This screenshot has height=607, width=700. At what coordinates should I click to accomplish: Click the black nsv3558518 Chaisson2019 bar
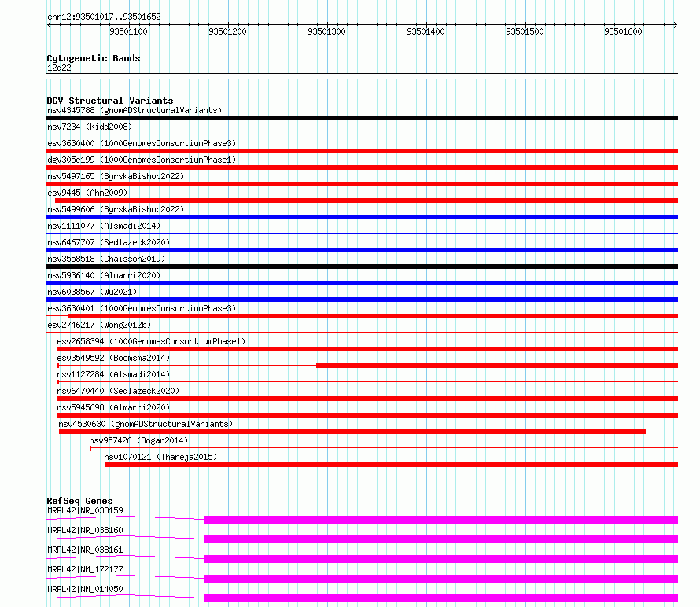(362, 267)
